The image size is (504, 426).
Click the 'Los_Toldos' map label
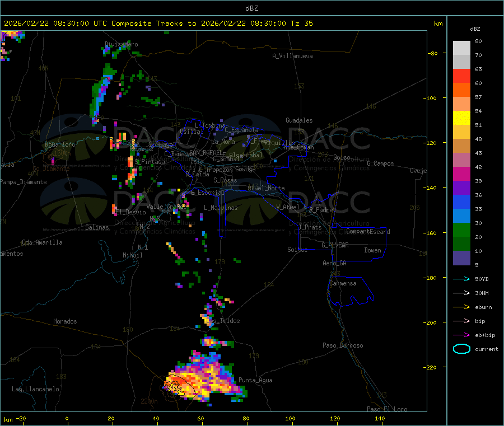[223, 321]
